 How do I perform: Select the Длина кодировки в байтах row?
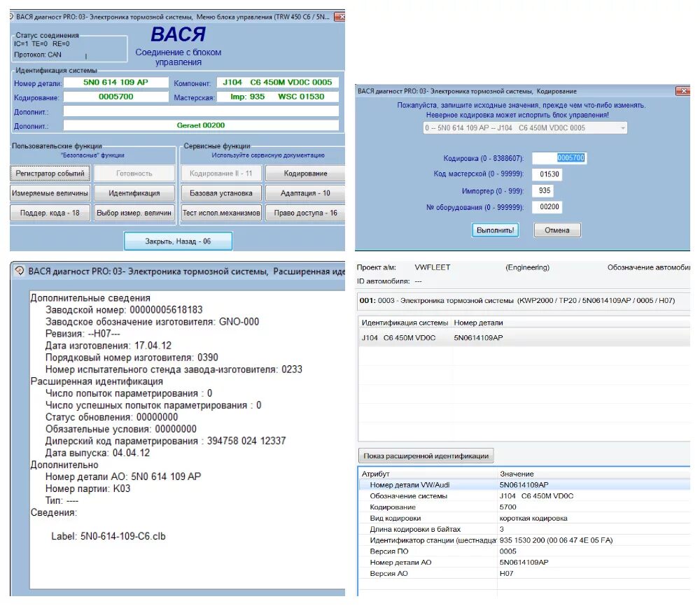point(524,529)
